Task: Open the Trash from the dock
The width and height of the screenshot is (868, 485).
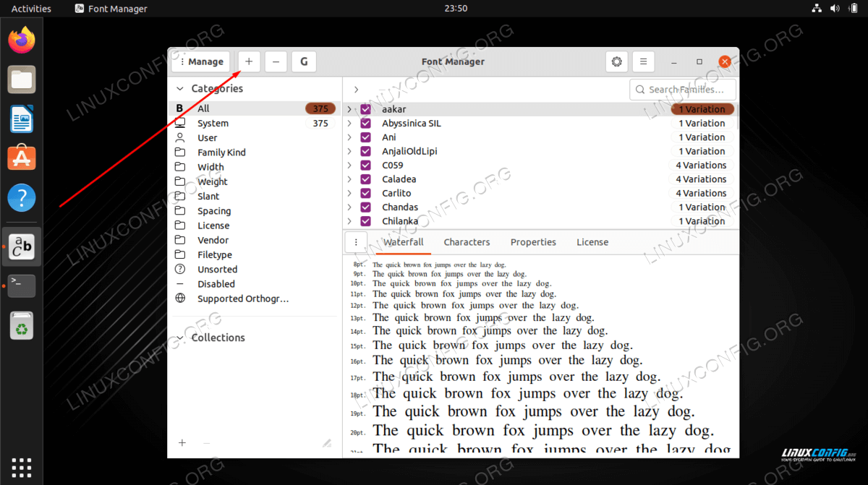Action: [22, 325]
